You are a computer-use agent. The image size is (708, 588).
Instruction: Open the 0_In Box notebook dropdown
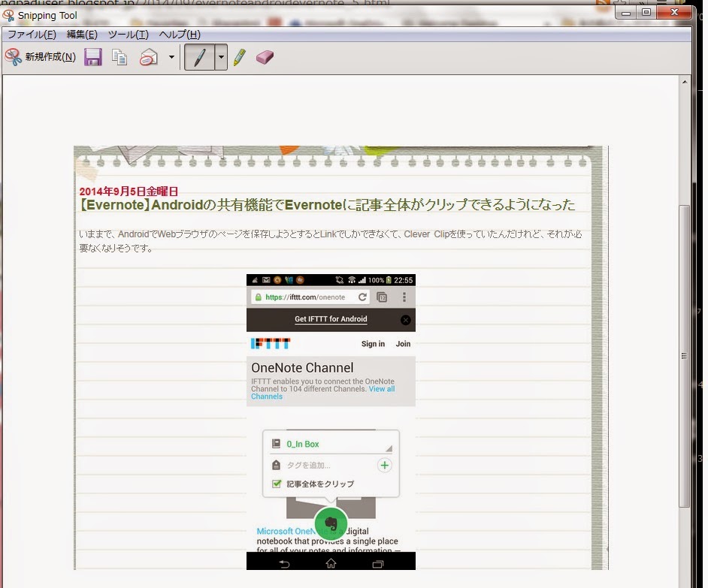pos(332,444)
